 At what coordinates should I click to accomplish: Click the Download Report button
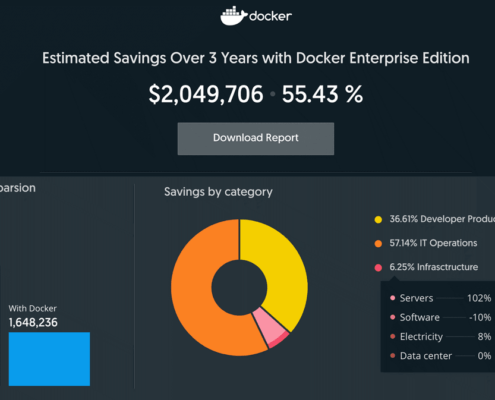tap(256, 138)
